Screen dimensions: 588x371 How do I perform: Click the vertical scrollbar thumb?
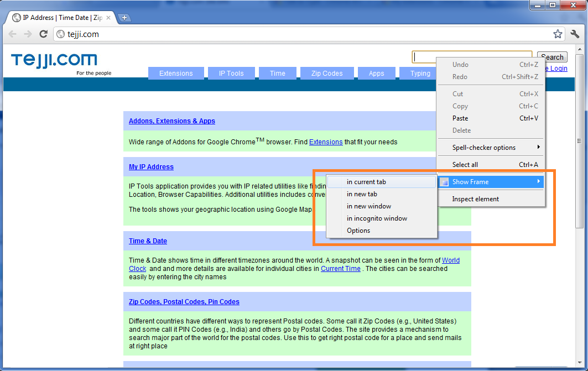579,142
